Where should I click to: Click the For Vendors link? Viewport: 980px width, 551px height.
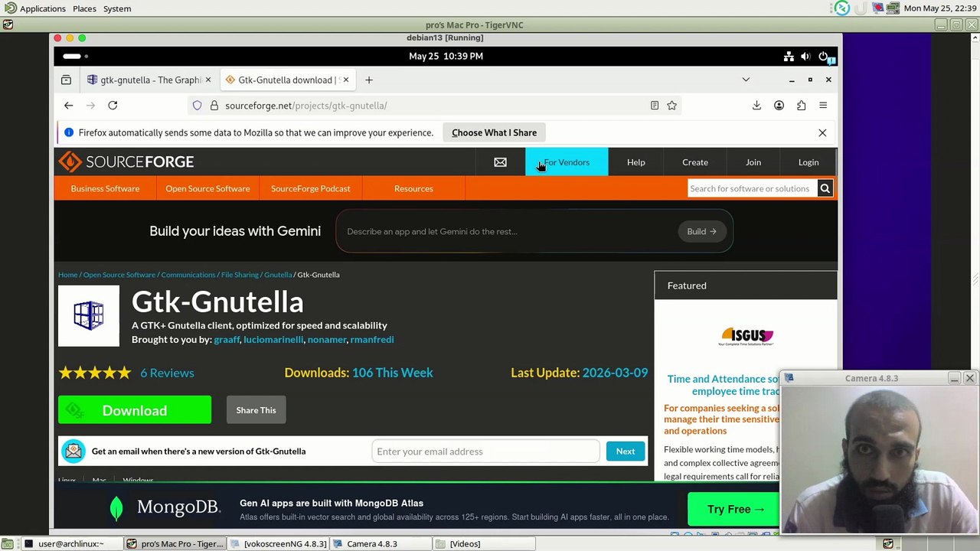[567, 162]
